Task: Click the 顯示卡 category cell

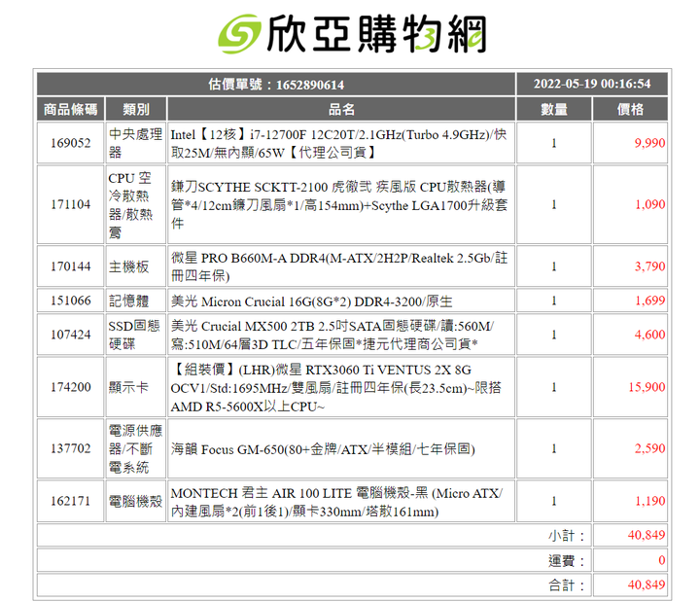Action: tap(136, 387)
